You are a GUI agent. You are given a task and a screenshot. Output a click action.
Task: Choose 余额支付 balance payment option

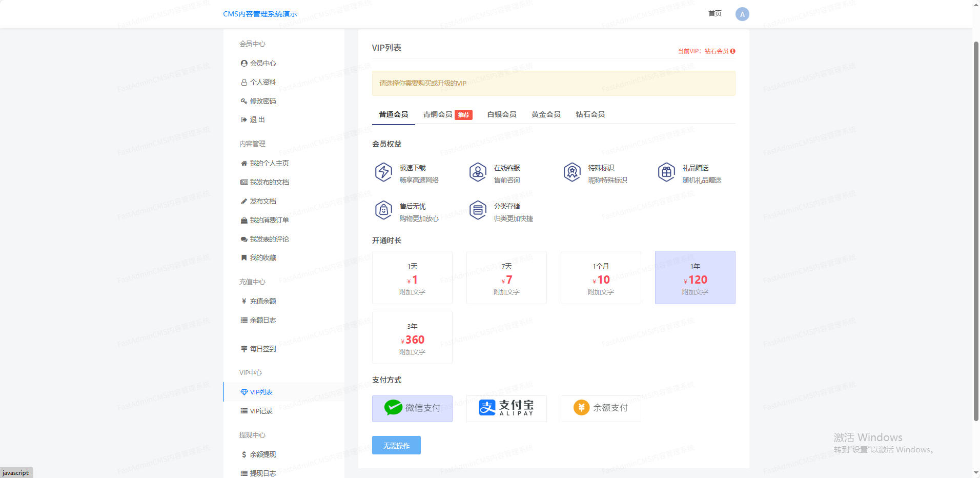(x=601, y=408)
